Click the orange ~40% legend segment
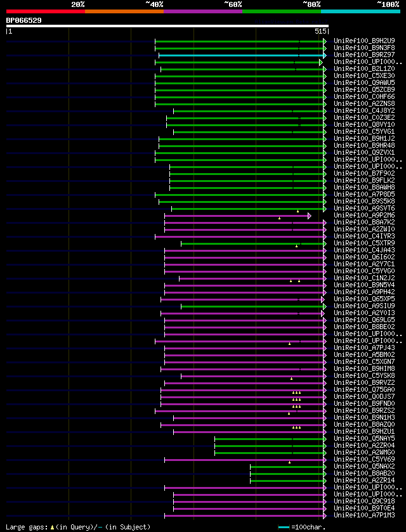The height and width of the screenshot is (532, 406). point(124,11)
